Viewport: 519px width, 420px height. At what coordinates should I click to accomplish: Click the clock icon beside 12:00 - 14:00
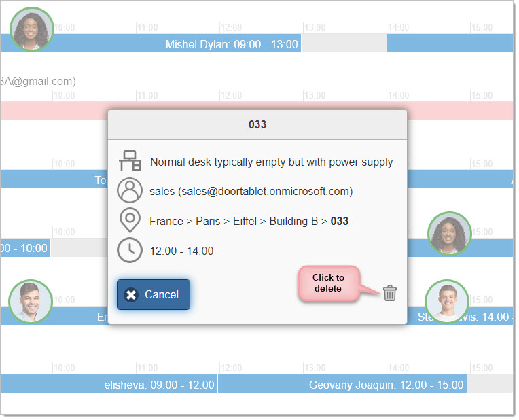coord(129,251)
